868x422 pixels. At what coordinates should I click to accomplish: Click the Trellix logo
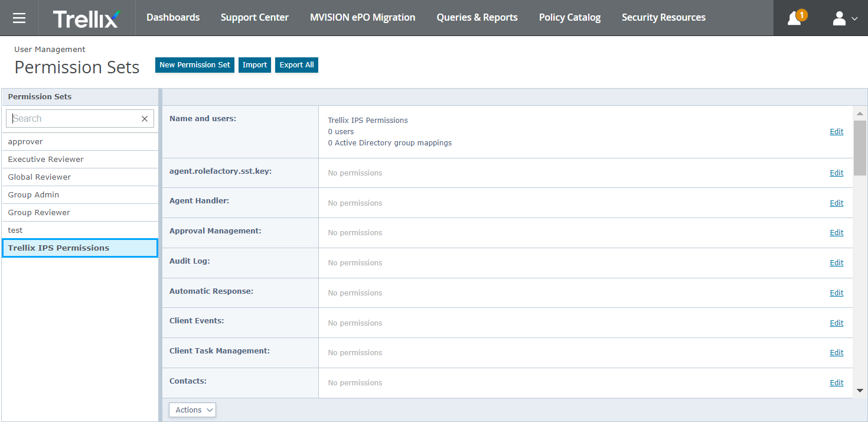(87, 18)
